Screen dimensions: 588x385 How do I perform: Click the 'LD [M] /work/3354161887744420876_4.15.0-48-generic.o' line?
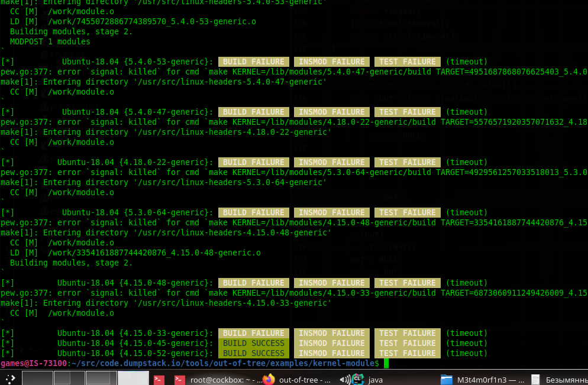point(135,253)
